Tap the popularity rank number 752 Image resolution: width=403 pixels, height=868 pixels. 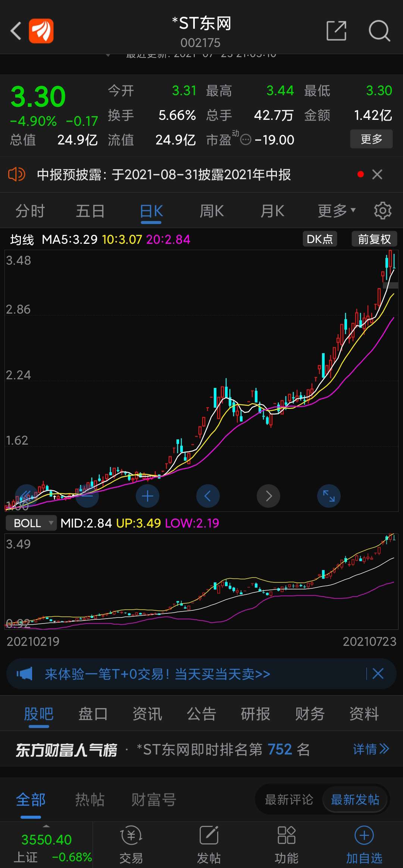pyautogui.click(x=280, y=749)
